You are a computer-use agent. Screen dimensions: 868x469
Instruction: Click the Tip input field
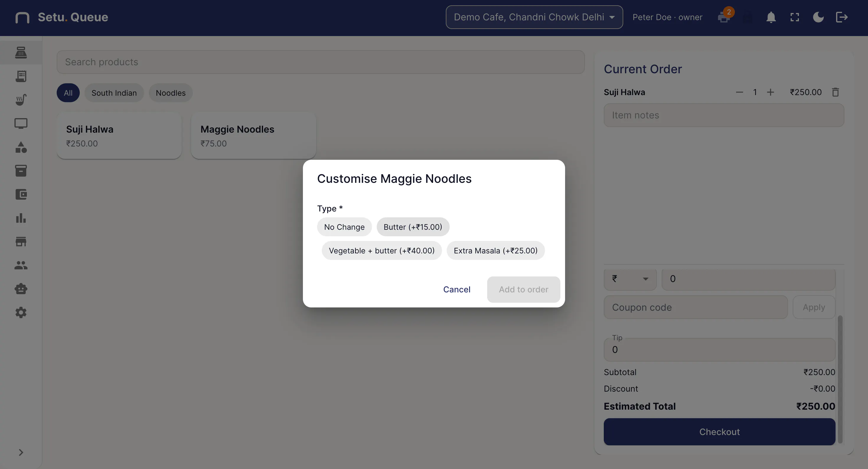pos(719,350)
